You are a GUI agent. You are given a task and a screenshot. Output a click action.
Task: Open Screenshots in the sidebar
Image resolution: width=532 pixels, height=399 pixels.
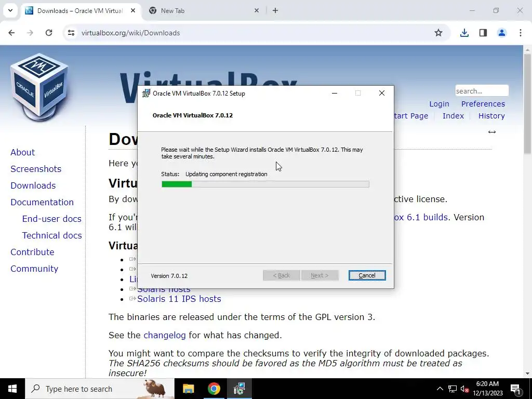[x=36, y=169]
